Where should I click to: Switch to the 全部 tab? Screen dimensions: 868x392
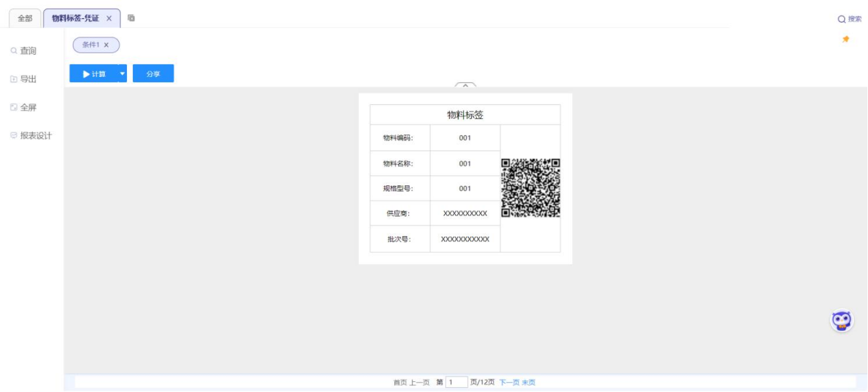(25, 19)
